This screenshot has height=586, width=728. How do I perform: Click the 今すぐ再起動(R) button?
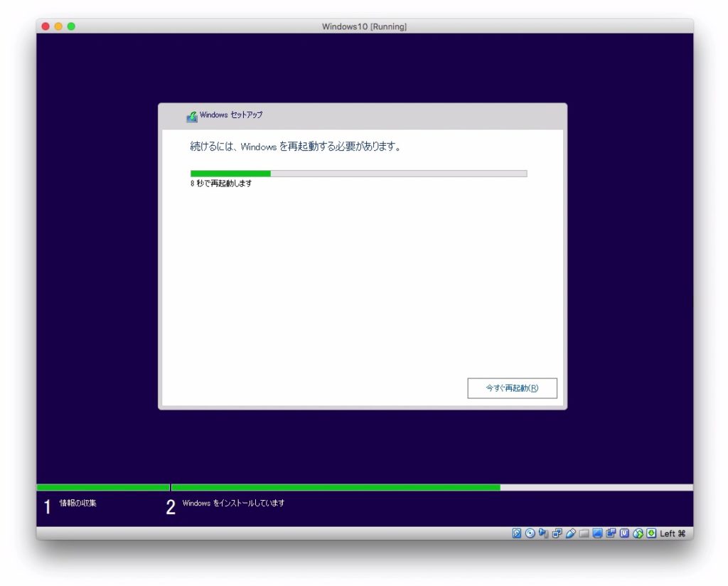[512, 388]
